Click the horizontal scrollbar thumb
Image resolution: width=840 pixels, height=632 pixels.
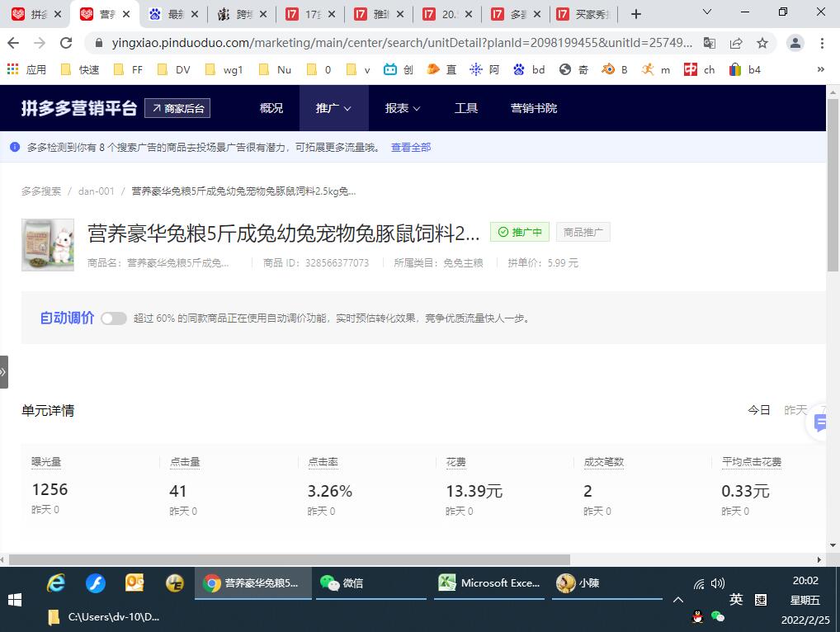(290, 559)
